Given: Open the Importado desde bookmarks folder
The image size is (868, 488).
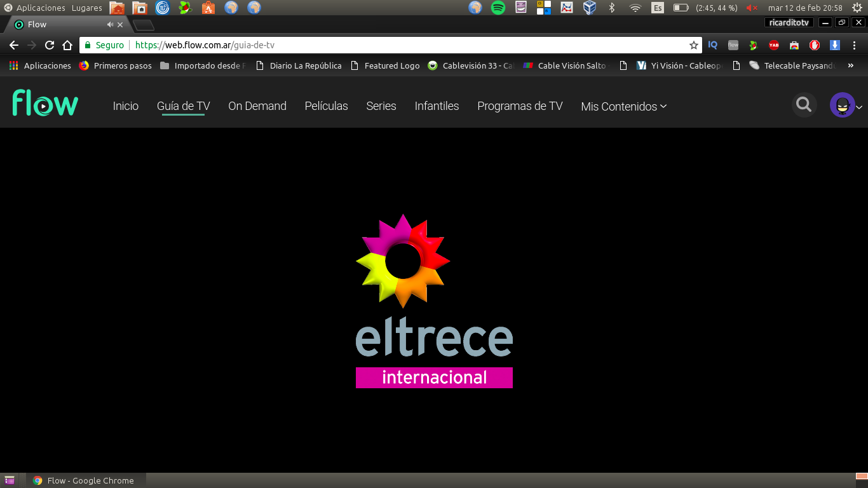Looking at the screenshot, I should coord(203,65).
